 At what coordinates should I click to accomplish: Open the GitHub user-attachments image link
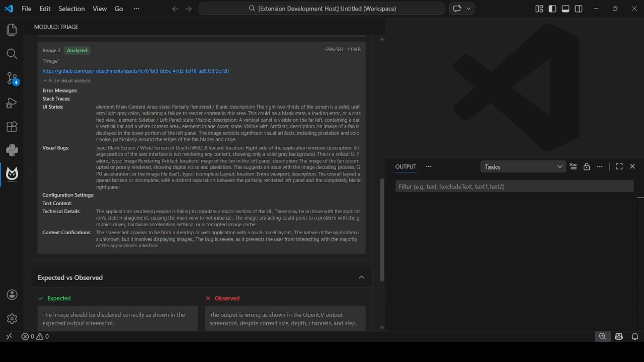click(136, 71)
